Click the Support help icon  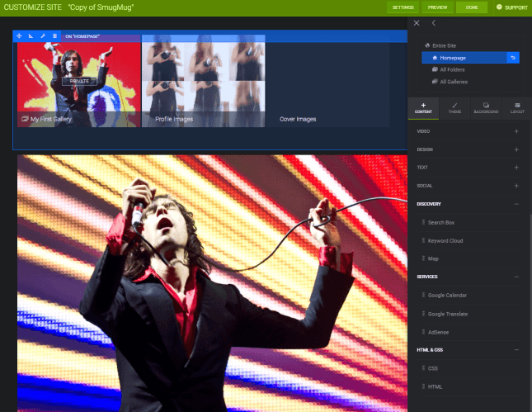(x=499, y=7)
